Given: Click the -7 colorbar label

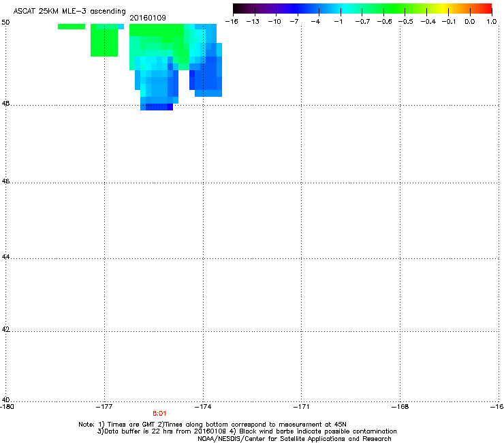Looking at the screenshot, I should click(x=294, y=22).
